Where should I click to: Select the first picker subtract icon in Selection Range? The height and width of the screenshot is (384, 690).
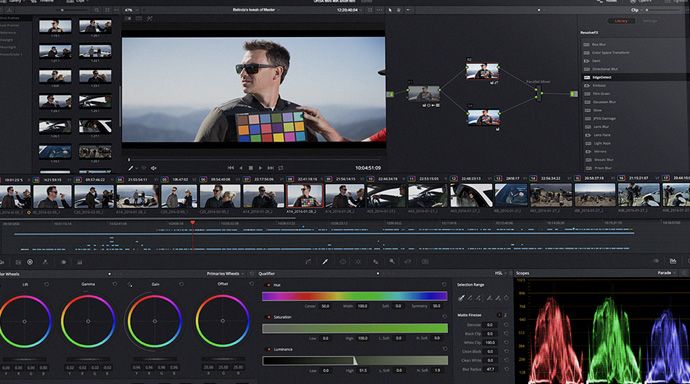tap(470, 298)
